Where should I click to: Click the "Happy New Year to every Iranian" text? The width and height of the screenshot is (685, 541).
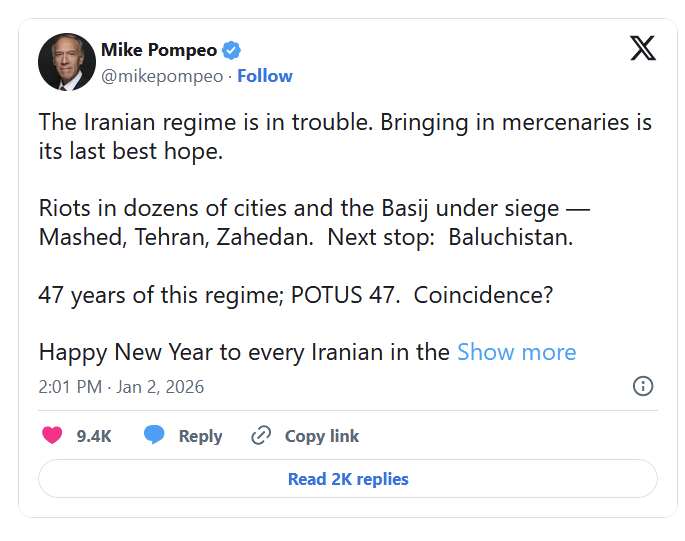point(244,352)
